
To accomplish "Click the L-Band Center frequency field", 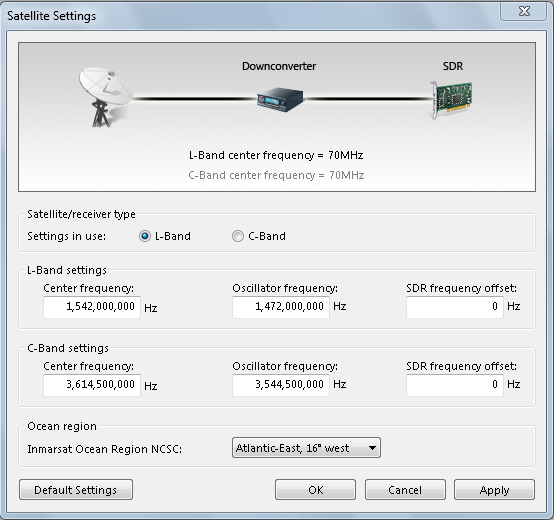I will tap(92, 307).
